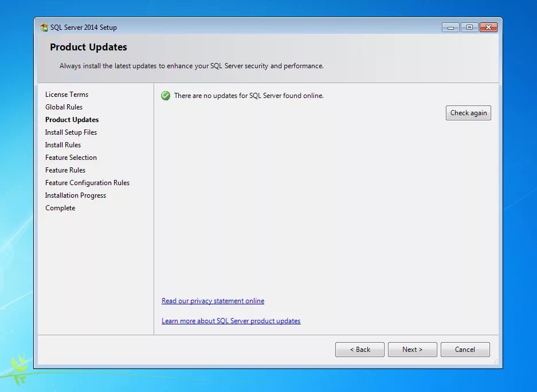
Task: Open 'Learn more about SQL Server product updates'
Action: (231, 321)
